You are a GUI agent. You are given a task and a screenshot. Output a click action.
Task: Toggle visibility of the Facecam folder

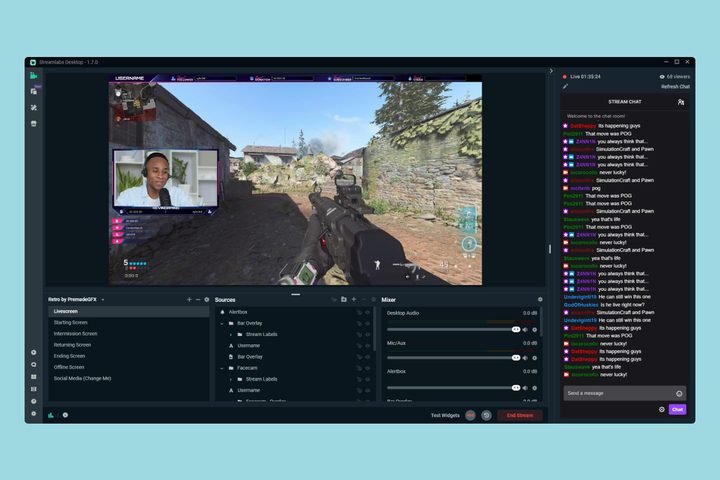(x=367, y=368)
